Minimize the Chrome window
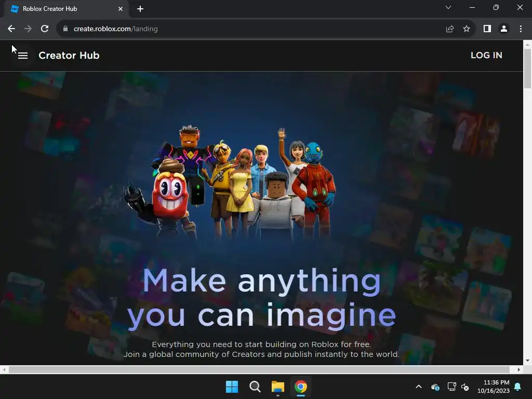Viewport: 532px width, 399px height. (472, 7)
